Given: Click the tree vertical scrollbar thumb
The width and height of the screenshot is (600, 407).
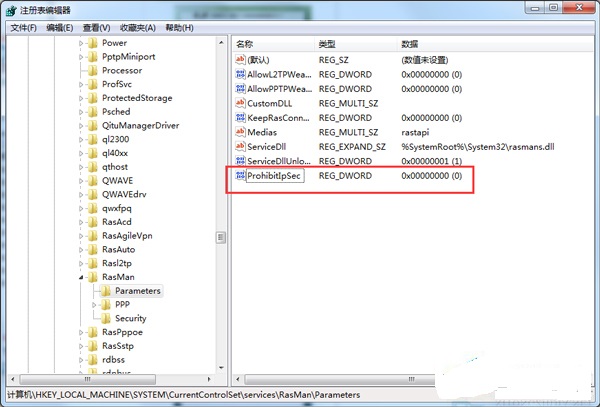Looking at the screenshot, I should coord(221,237).
